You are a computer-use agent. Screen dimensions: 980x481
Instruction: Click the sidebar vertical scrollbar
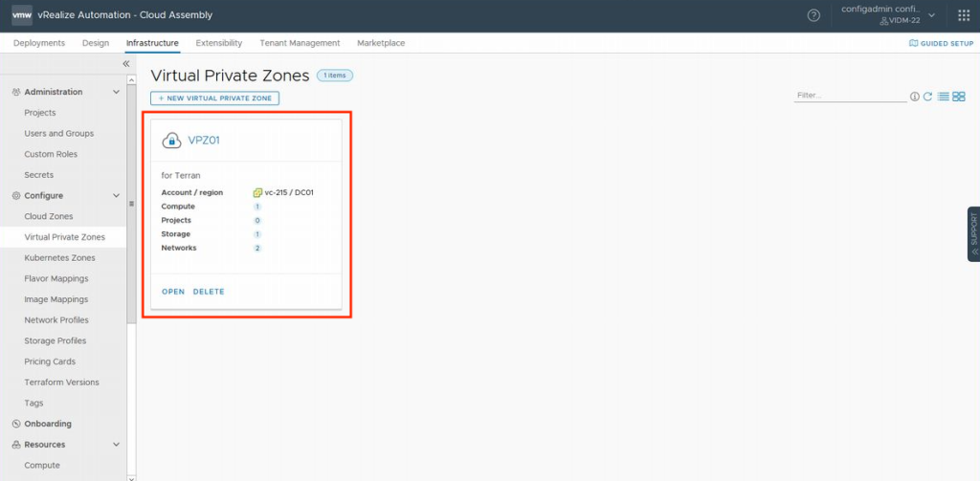[131, 205]
